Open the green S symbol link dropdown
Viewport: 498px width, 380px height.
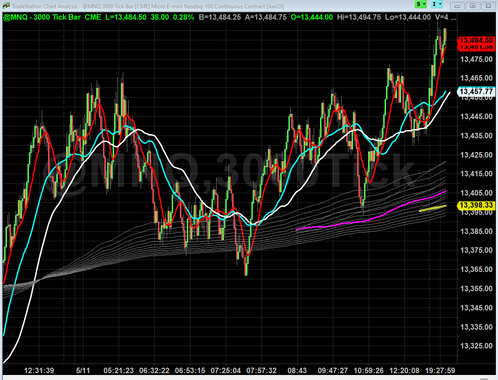(x=420, y=4)
